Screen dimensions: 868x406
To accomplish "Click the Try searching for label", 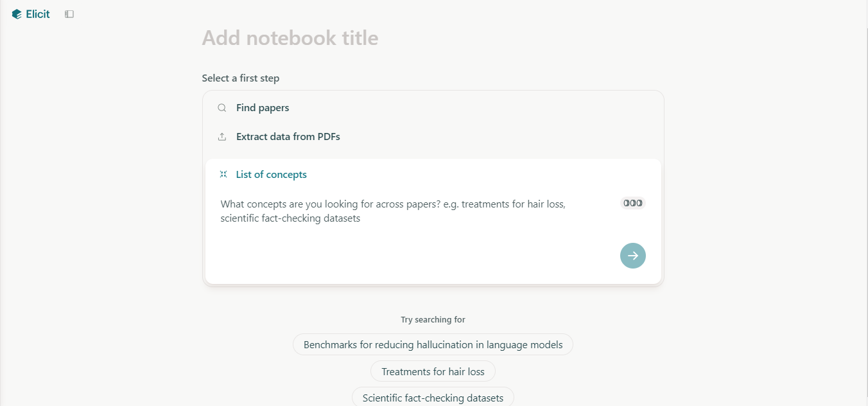I will coord(433,320).
